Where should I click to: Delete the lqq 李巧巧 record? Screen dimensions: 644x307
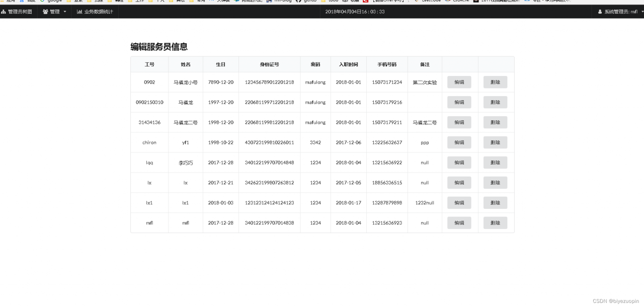tap(496, 163)
